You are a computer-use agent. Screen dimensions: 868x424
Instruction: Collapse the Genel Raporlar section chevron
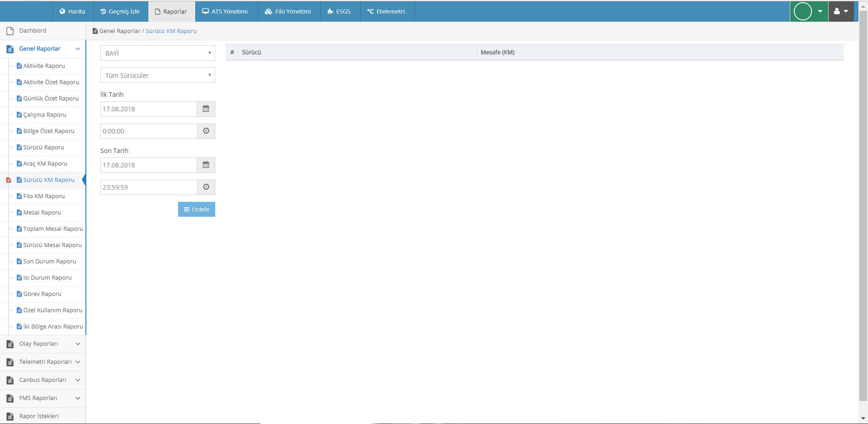point(78,49)
